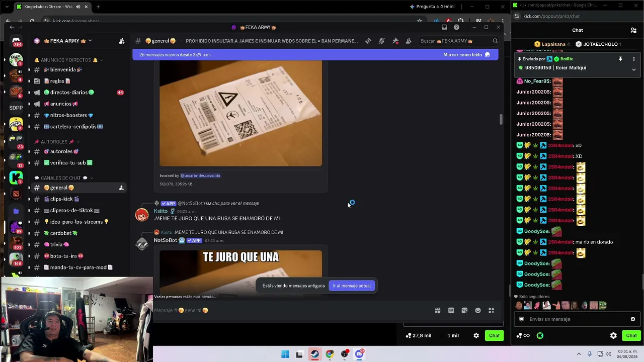The height and width of the screenshot is (362, 644).
Task: Open volume control in system tray
Action: coord(608,354)
